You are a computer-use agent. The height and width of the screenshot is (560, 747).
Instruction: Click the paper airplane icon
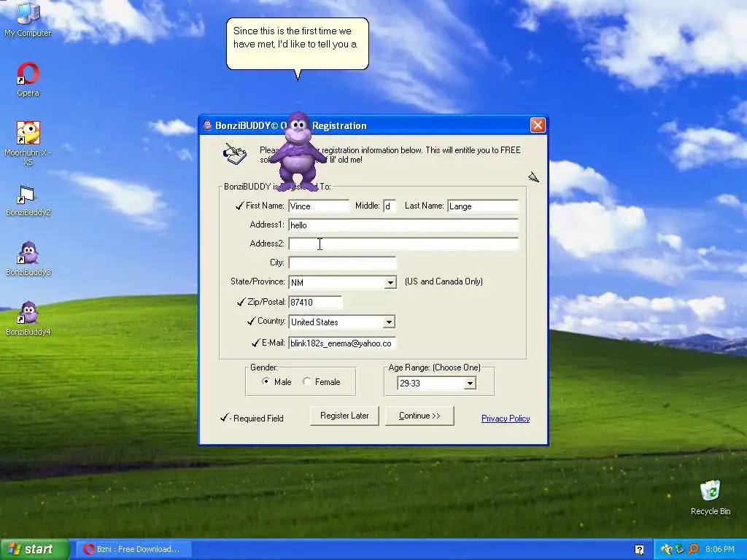pyautogui.click(x=533, y=178)
